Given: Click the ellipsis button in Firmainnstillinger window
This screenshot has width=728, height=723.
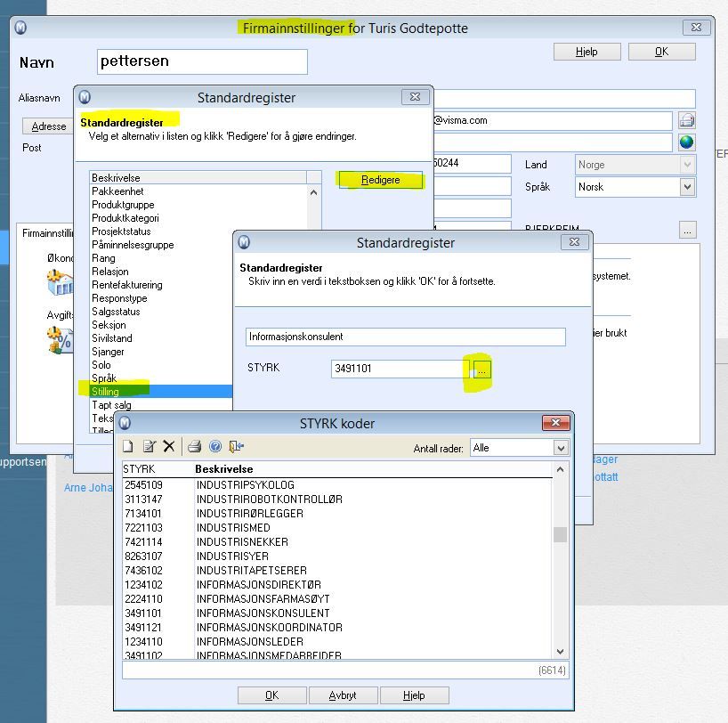Looking at the screenshot, I should [688, 230].
